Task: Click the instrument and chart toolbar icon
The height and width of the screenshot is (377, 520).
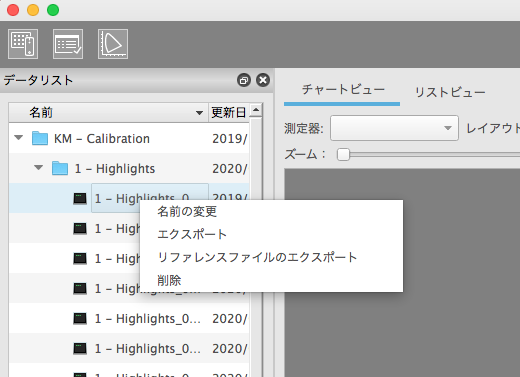Action: pyautogui.click(x=23, y=44)
